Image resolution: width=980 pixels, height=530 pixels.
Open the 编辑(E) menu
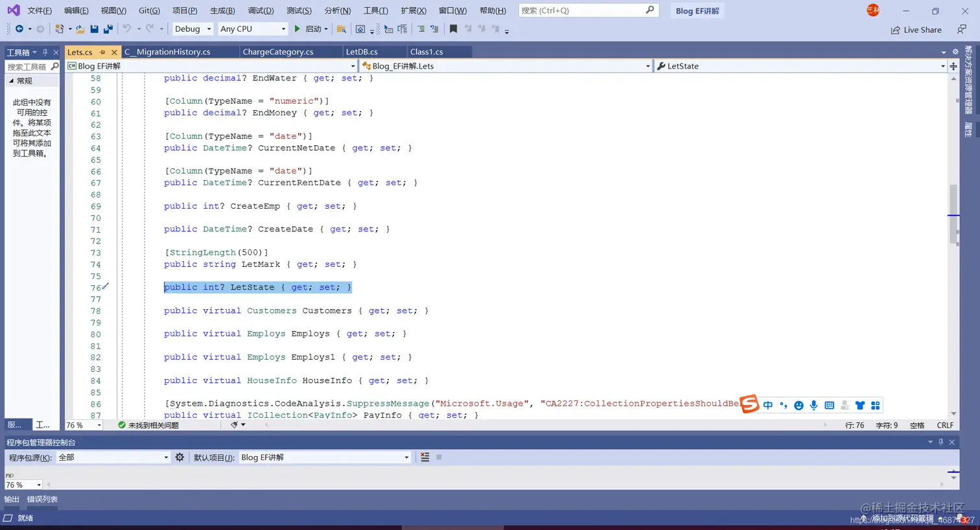pos(76,10)
